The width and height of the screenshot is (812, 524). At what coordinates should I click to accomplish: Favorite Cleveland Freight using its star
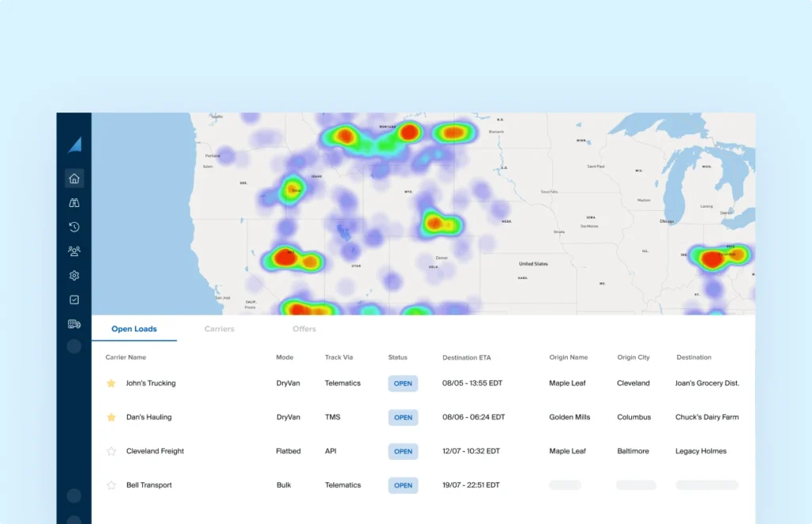111,451
